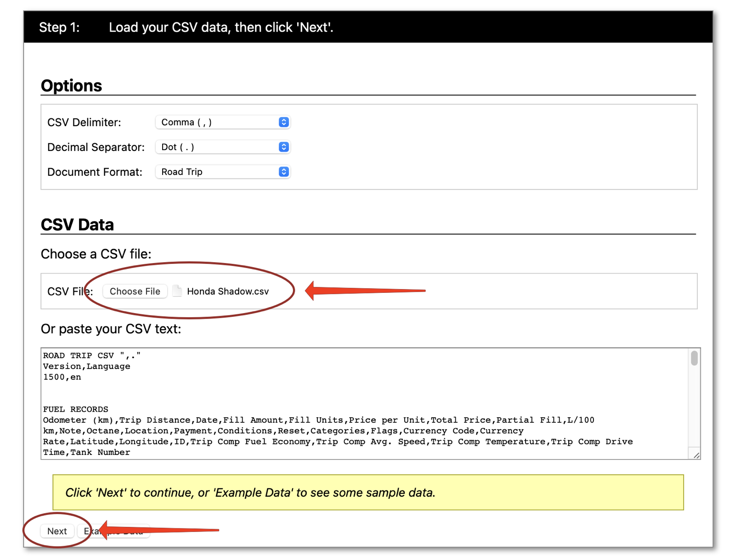Viewport: 735px width, 560px height.
Task: Click the Choose File button
Action: (x=135, y=291)
